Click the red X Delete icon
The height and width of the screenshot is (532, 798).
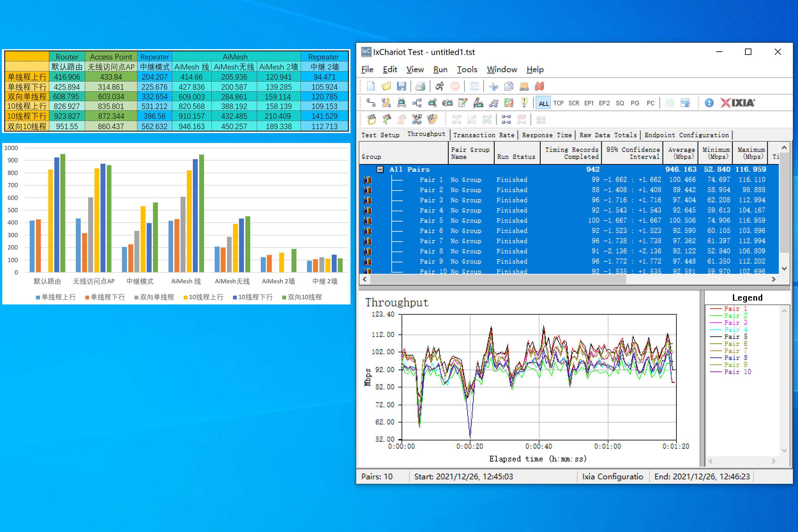[539, 86]
